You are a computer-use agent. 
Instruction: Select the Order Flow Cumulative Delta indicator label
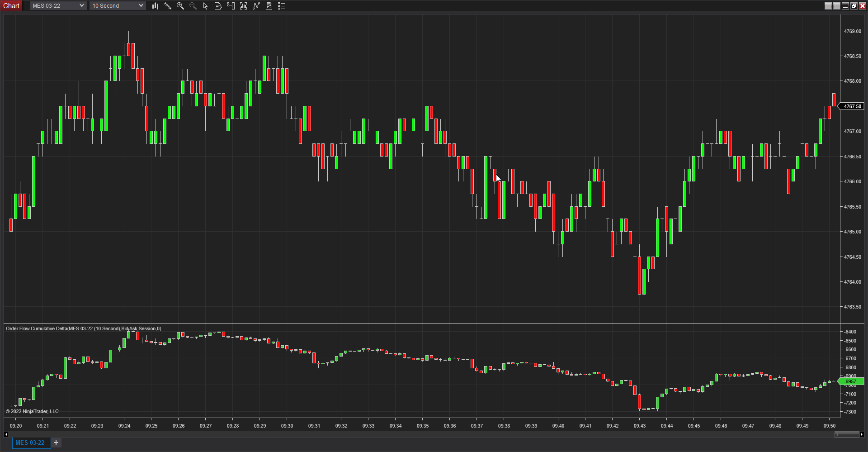pyautogui.click(x=83, y=328)
